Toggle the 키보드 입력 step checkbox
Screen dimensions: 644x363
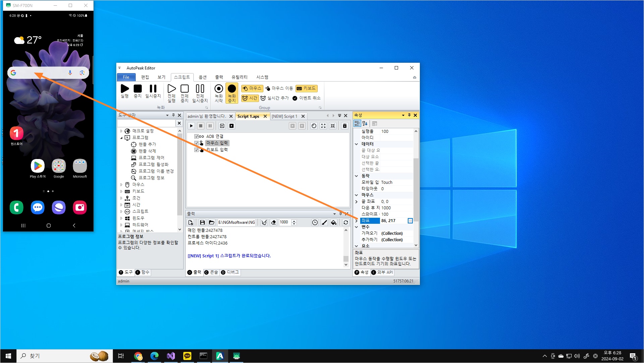tap(196, 150)
